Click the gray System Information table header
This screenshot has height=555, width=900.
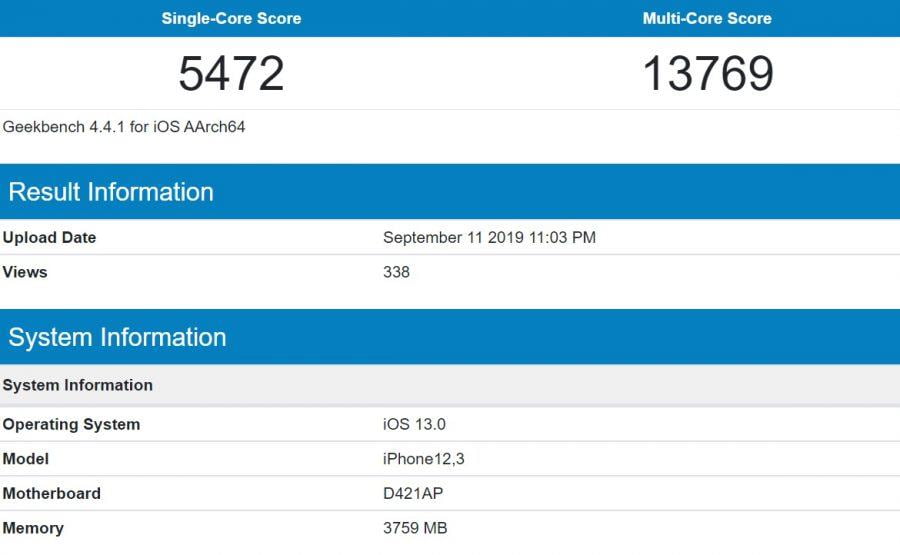point(450,385)
